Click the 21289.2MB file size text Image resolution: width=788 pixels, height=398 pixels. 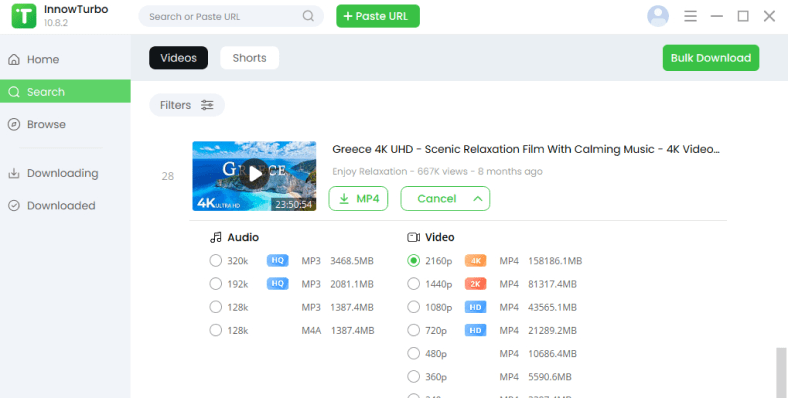click(552, 330)
